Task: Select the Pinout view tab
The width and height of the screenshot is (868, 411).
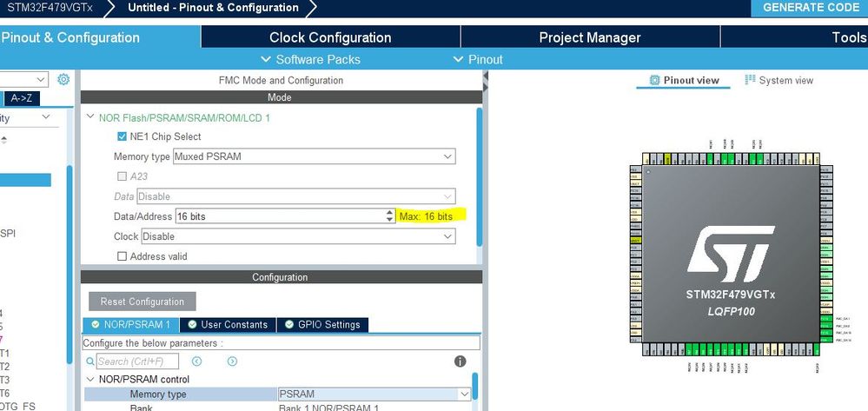Action: [684, 80]
